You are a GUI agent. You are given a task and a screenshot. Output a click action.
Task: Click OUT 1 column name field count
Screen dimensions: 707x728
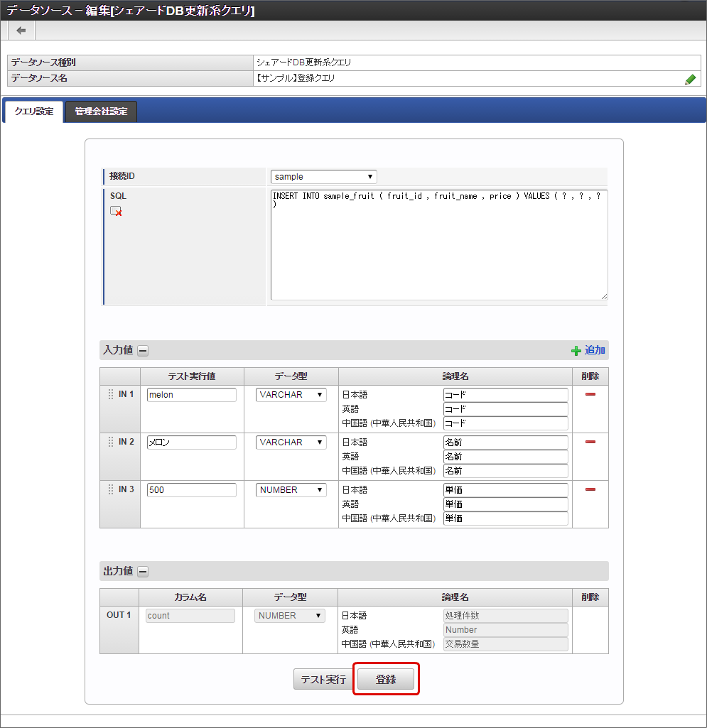190,616
